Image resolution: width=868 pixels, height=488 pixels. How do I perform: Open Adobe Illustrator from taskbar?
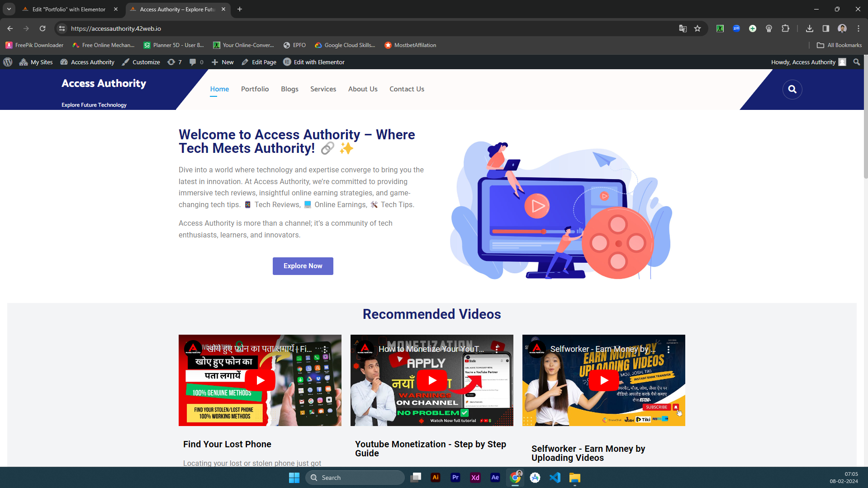(x=435, y=478)
